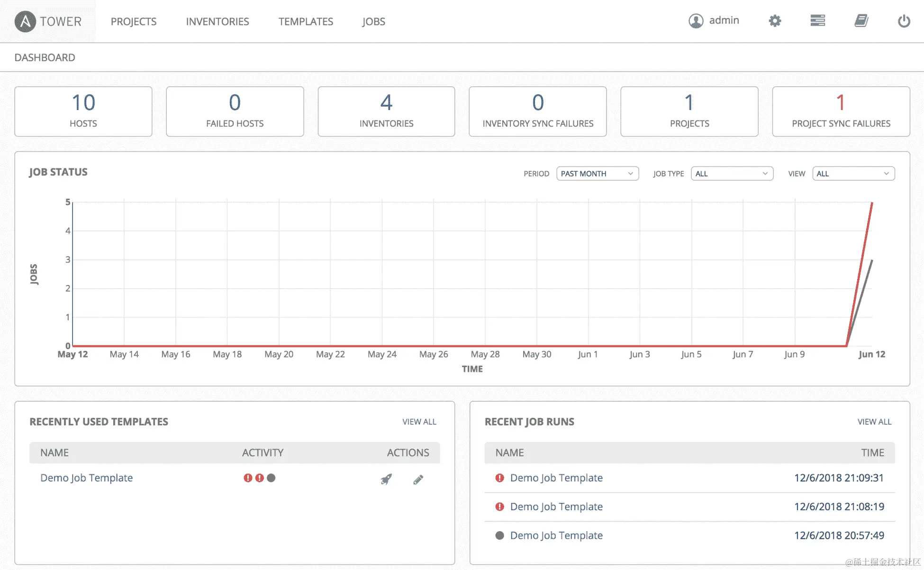
Task: Launch Demo Job Template with rocket icon
Action: coord(386,479)
